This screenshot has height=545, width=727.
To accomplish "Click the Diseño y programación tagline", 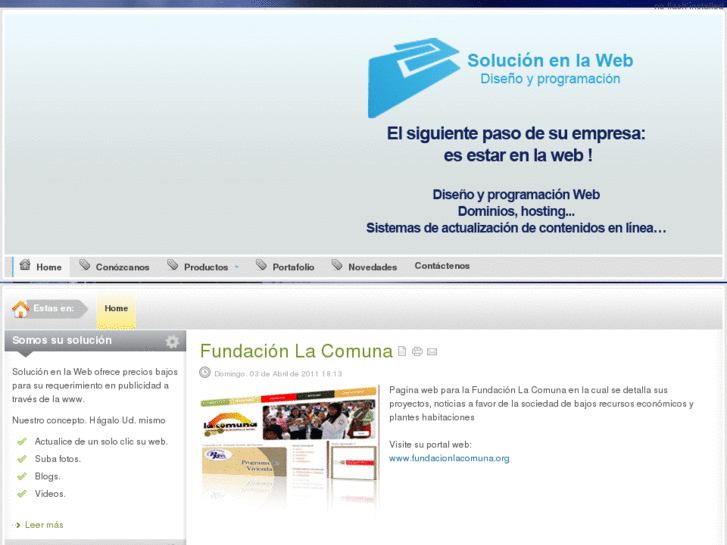I will pos(550,79).
